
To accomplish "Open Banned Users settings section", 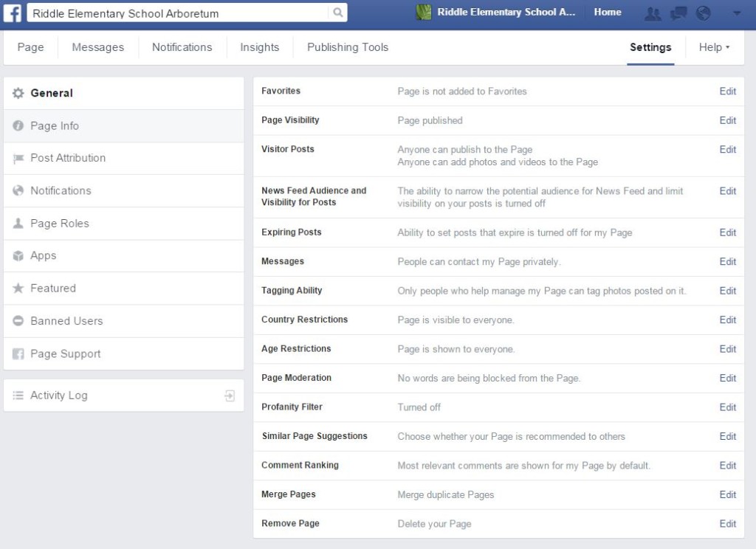I will click(x=124, y=320).
